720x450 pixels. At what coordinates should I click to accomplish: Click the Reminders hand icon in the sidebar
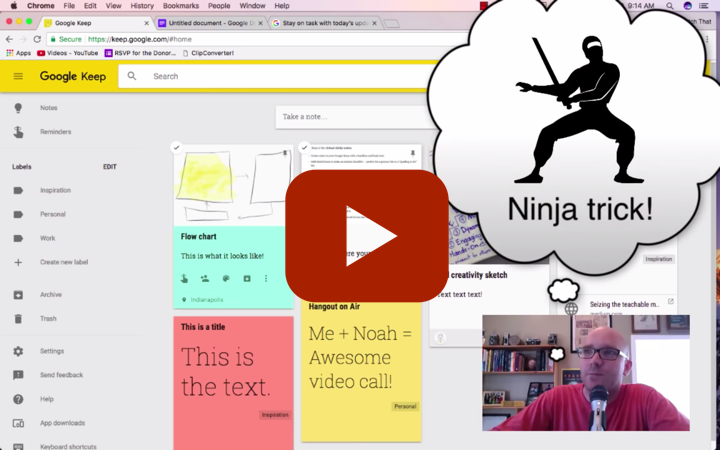coord(18,132)
